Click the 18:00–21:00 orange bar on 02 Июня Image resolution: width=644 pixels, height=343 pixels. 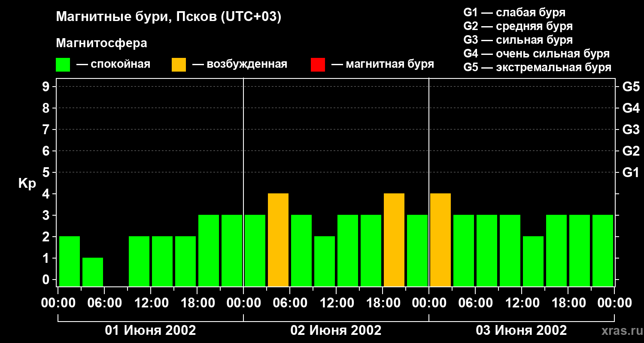click(394, 240)
